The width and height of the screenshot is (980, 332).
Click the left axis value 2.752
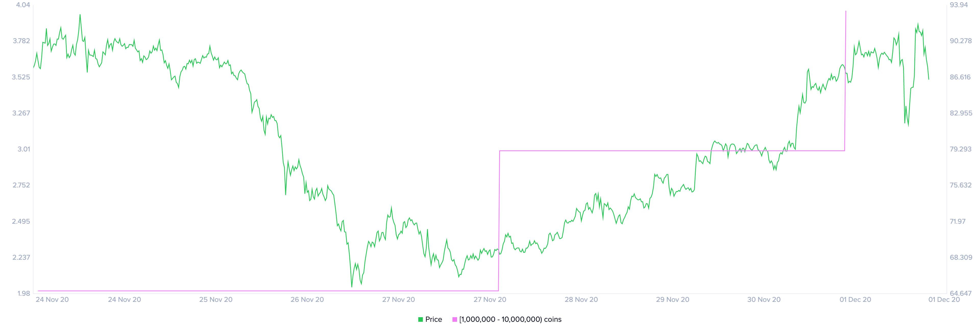pyautogui.click(x=21, y=185)
